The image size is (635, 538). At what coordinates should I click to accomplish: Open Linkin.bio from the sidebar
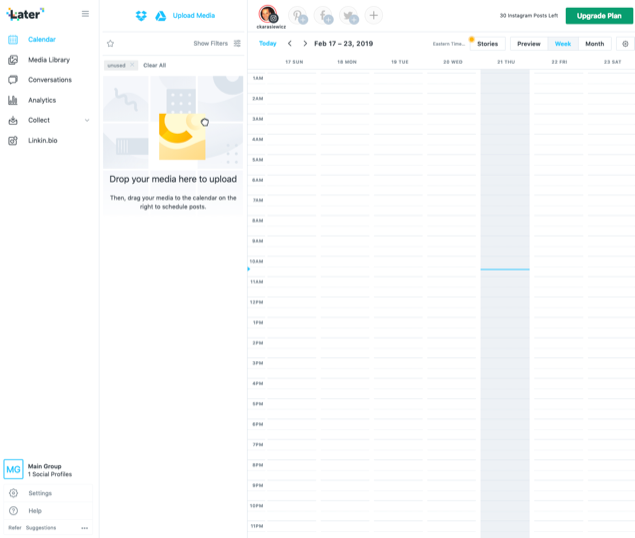[x=43, y=141]
